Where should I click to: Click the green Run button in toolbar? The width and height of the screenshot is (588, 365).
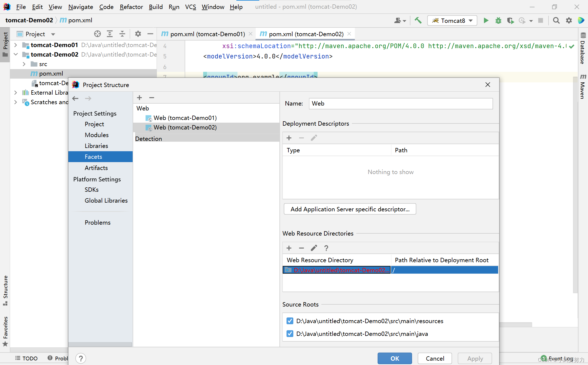click(486, 21)
